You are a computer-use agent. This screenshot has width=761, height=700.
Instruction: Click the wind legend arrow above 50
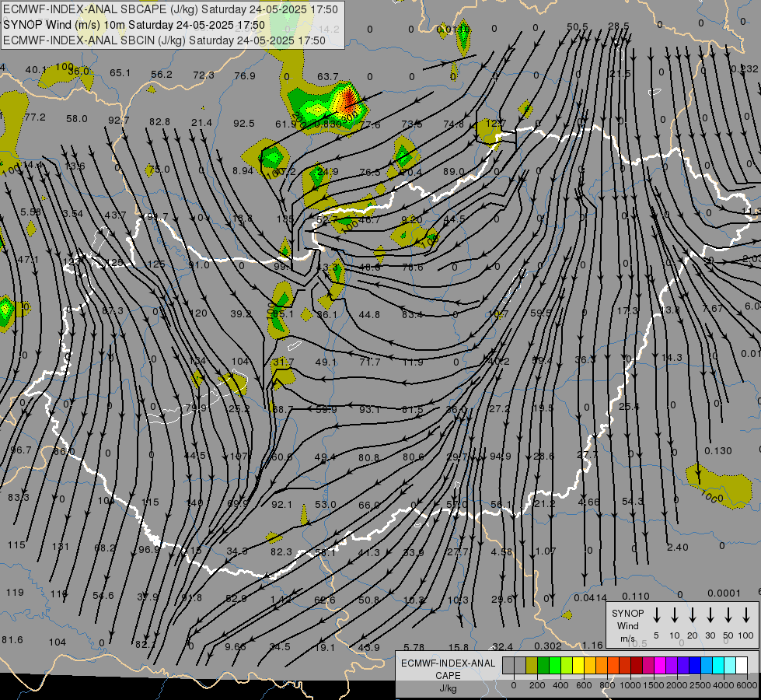click(x=728, y=615)
